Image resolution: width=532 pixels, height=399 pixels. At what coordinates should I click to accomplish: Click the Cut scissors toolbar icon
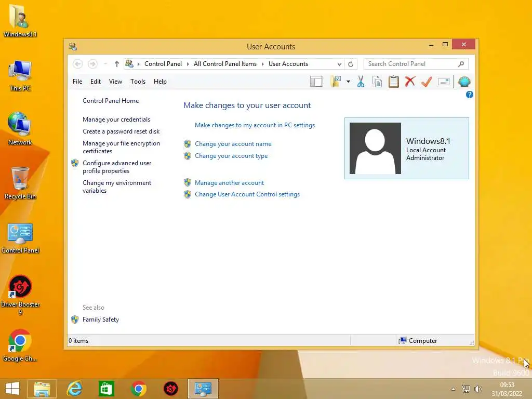[x=361, y=82]
